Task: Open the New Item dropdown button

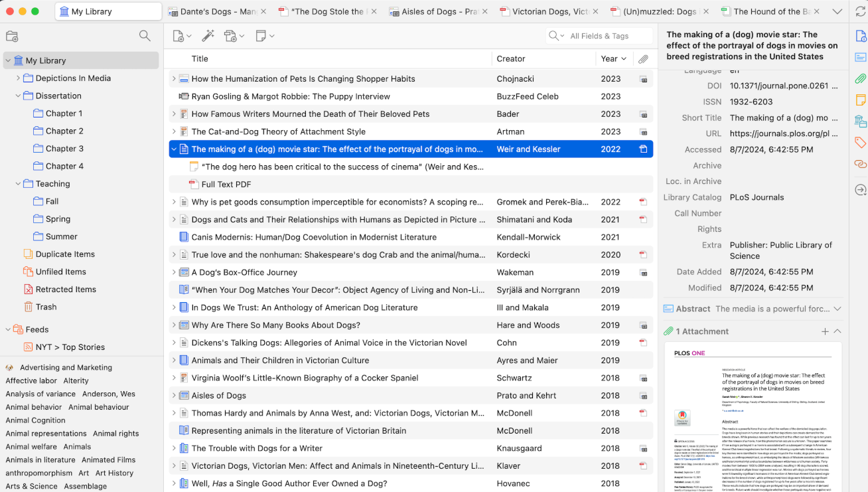Action: point(182,36)
